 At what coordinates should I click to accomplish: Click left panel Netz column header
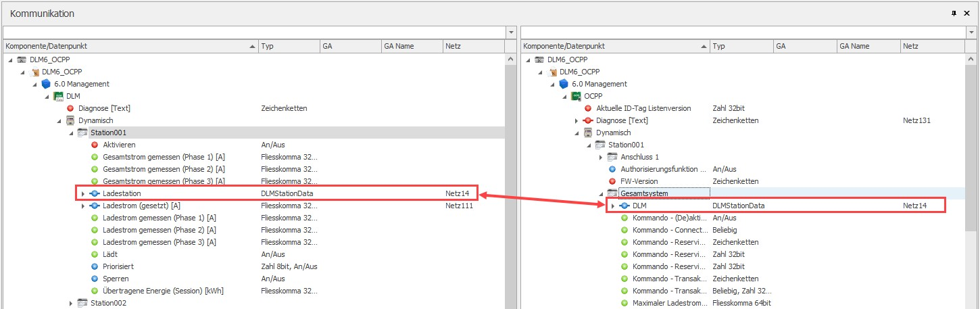pos(473,46)
